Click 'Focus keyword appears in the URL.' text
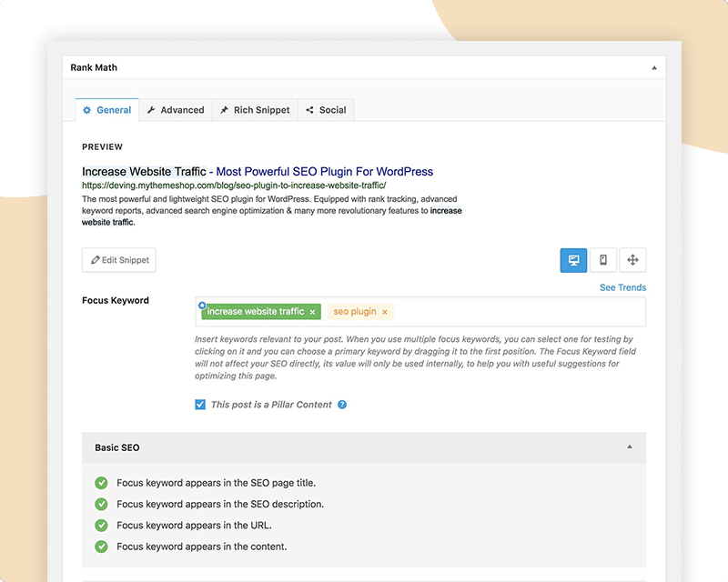728x582 pixels. [x=194, y=526]
